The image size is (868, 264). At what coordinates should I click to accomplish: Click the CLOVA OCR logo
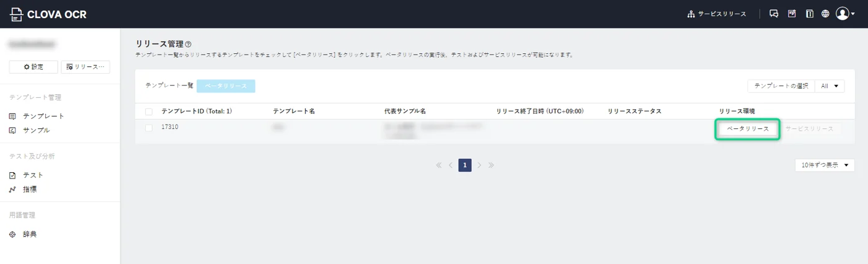(48, 14)
